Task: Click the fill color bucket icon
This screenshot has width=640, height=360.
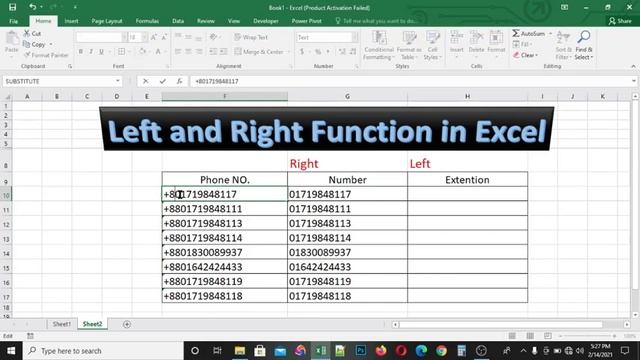Action: click(142, 51)
